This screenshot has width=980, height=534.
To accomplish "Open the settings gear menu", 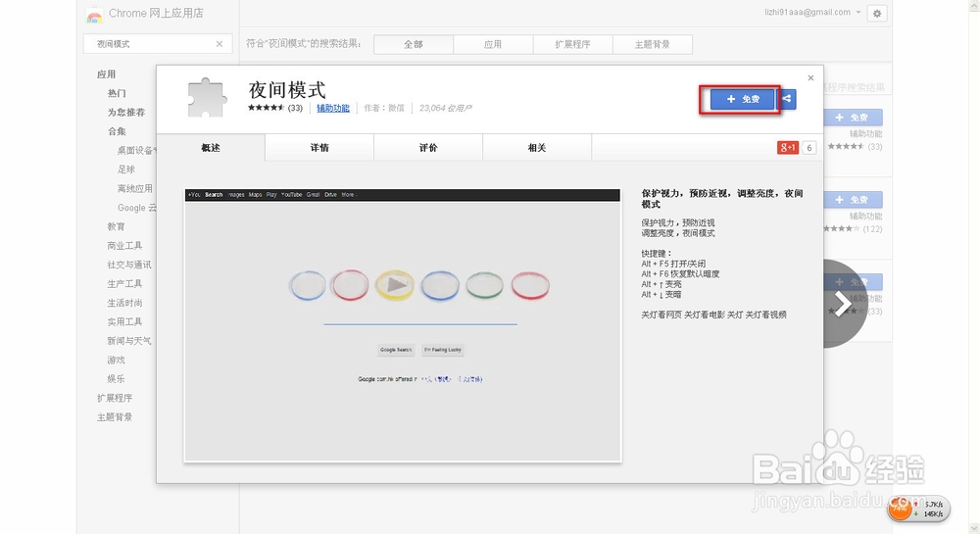I will (x=877, y=13).
